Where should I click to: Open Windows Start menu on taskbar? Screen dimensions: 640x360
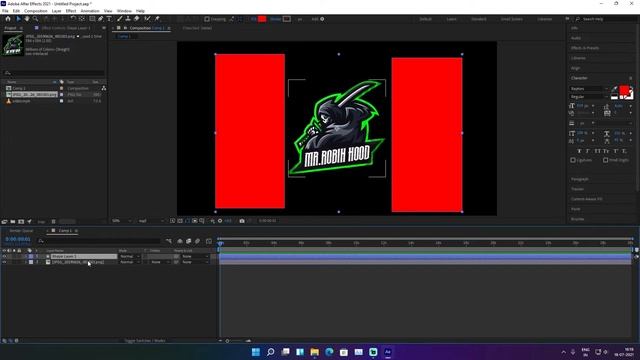tap(256, 352)
